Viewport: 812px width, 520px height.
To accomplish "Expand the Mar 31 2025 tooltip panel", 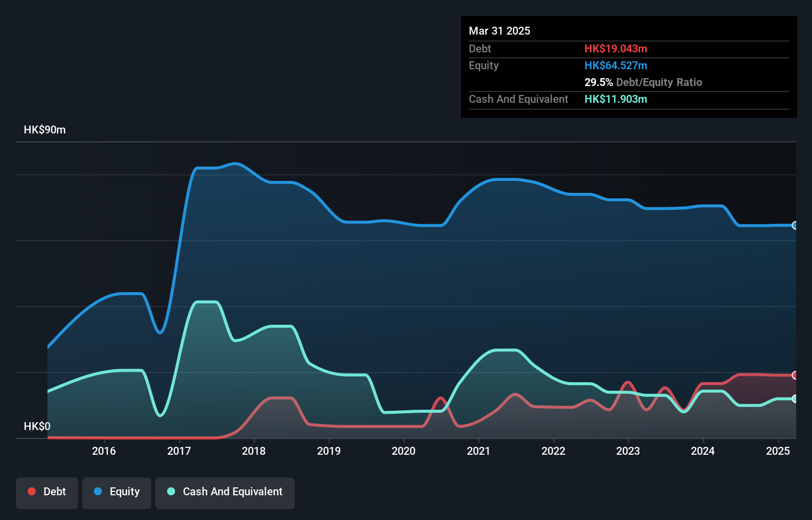I will (499, 31).
